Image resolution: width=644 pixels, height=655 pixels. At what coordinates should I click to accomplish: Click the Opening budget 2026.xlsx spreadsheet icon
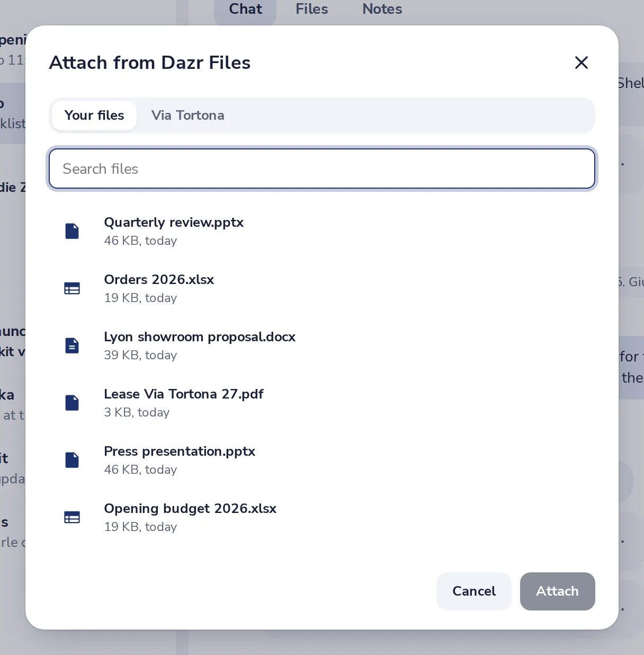click(72, 517)
